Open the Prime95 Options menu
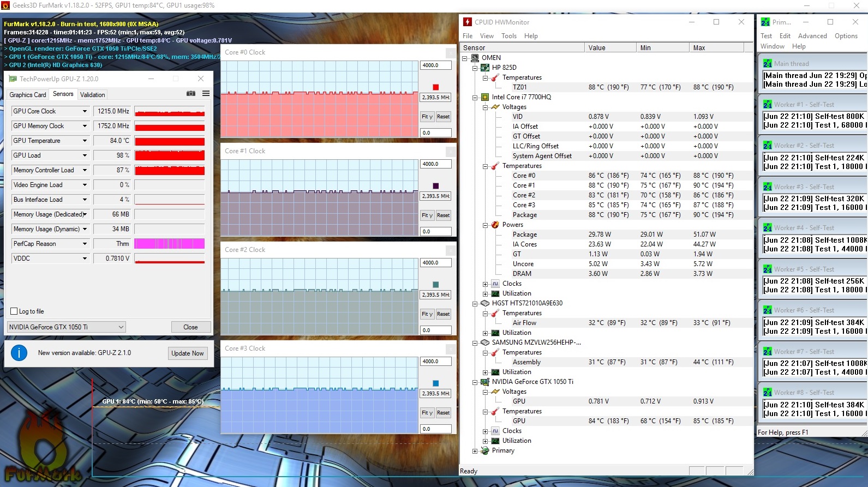 coord(846,36)
